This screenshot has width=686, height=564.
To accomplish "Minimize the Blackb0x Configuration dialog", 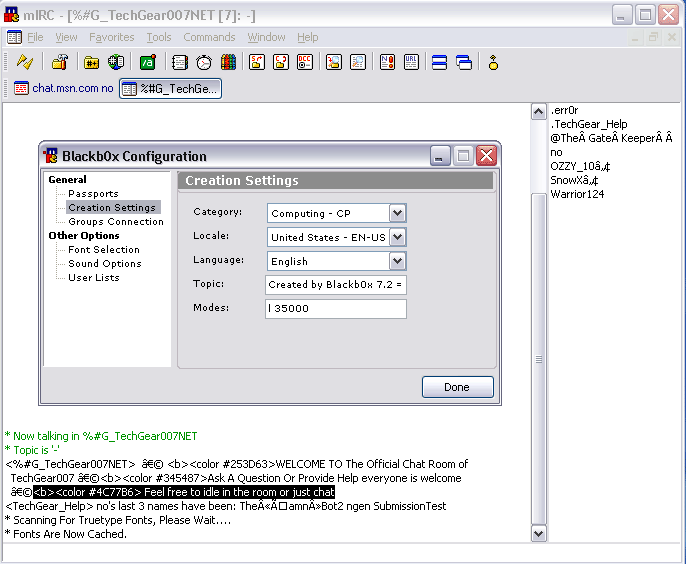I will [x=440, y=156].
